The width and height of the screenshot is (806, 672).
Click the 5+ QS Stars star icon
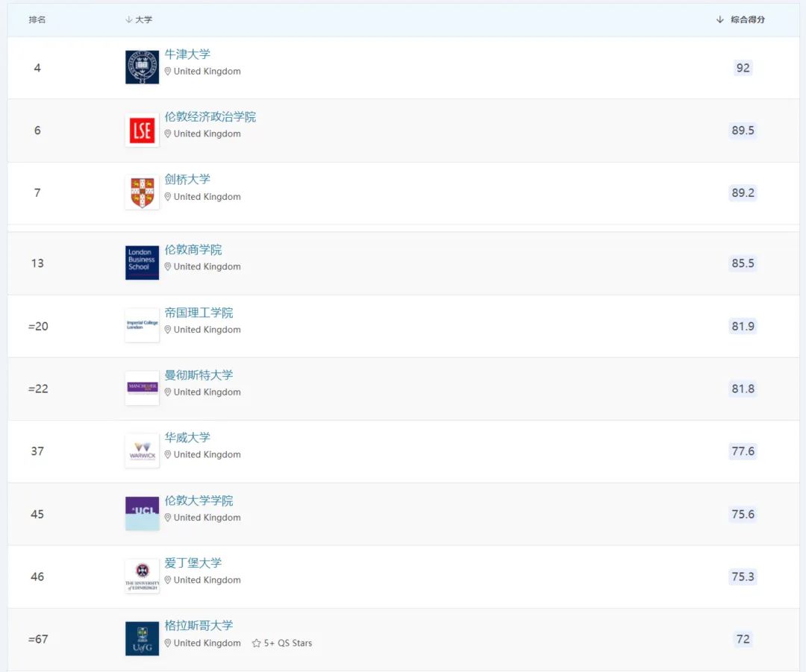256,643
